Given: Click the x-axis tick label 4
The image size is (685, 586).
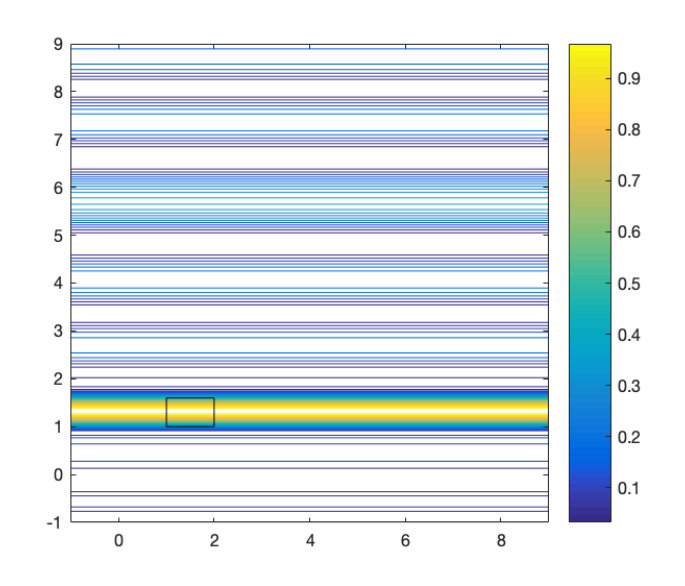Looking at the screenshot, I should click(x=310, y=541).
